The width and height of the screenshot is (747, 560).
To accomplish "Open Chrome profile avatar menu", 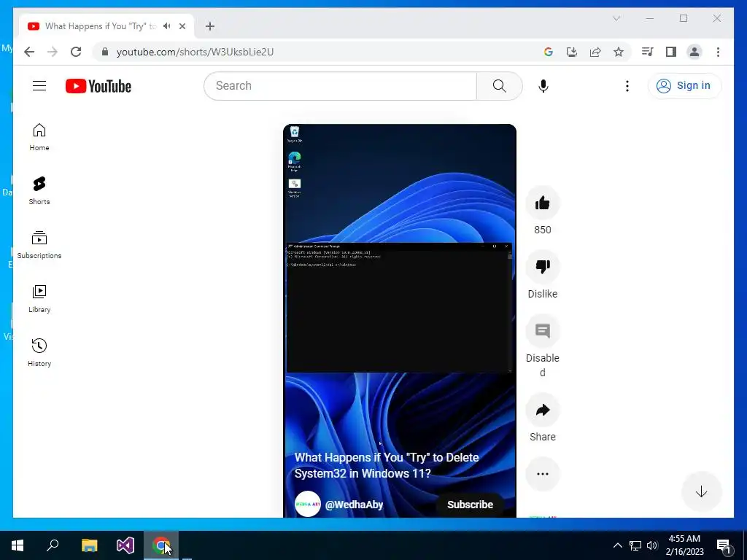I will pyautogui.click(x=694, y=52).
